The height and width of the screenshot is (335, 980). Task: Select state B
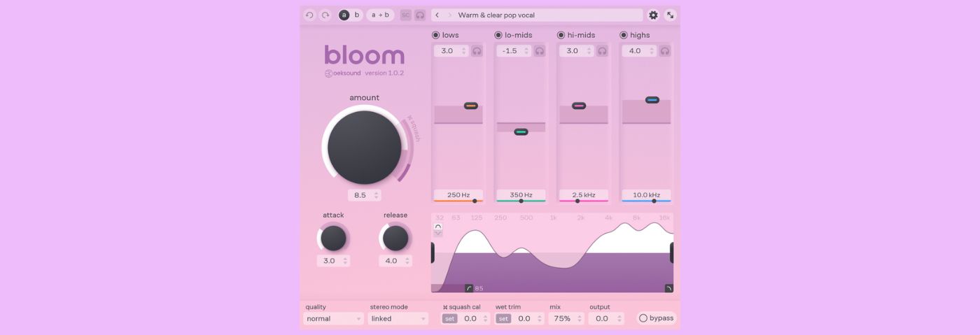coord(357,15)
